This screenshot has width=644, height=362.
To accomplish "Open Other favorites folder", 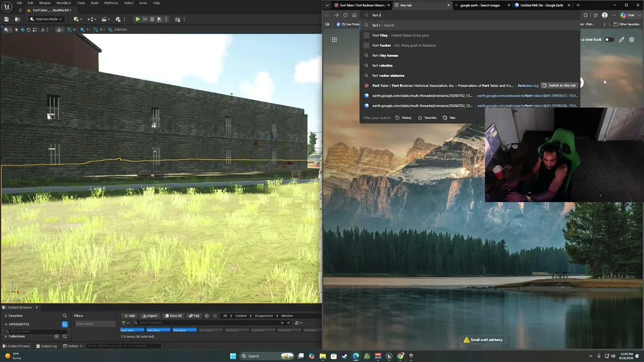I will [x=626, y=24].
